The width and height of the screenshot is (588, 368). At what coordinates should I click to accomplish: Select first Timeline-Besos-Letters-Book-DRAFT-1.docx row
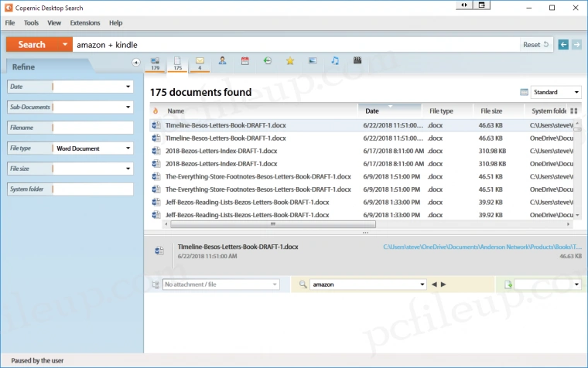(x=362, y=125)
